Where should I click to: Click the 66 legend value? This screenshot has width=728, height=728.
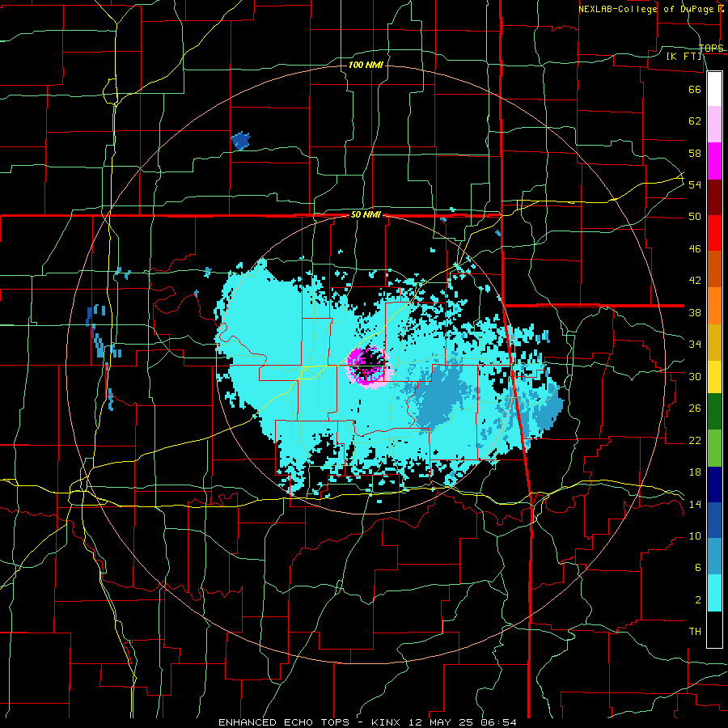(695, 89)
